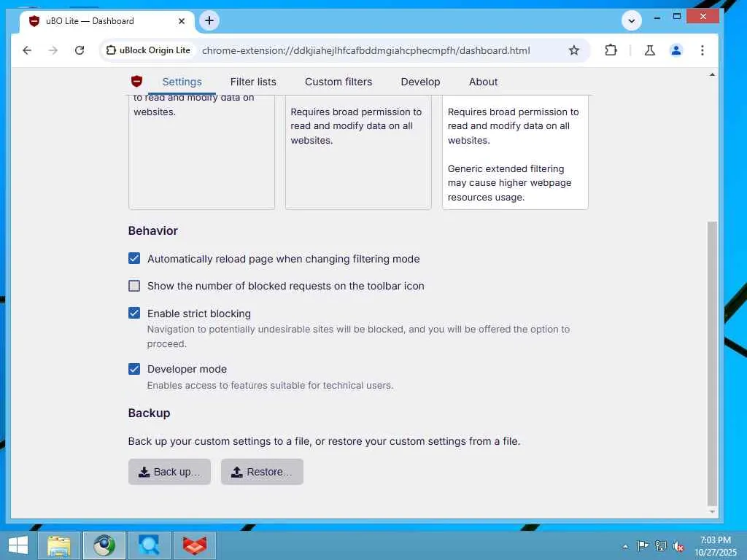747x560 pixels.
Task: Disable Enable strict blocking checkbox
Action: 134,314
